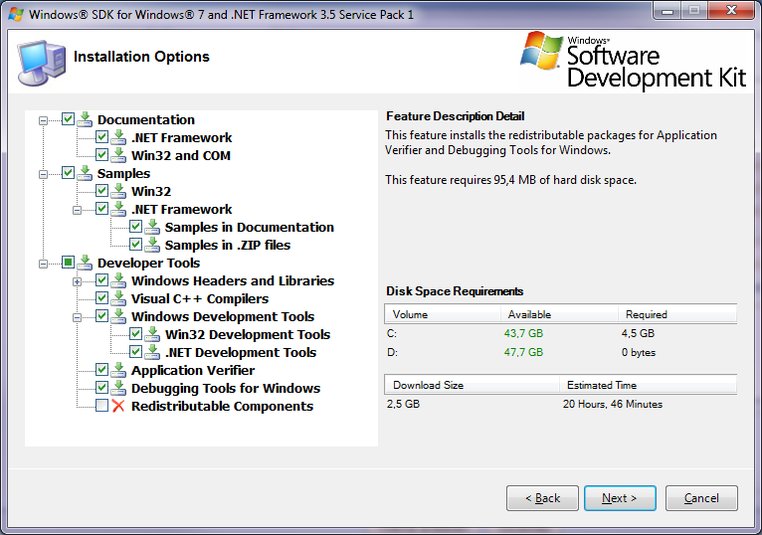Enable the Redistributable Components checkbox
The width and height of the screenshot is (762, 535).
pos(102,405)
